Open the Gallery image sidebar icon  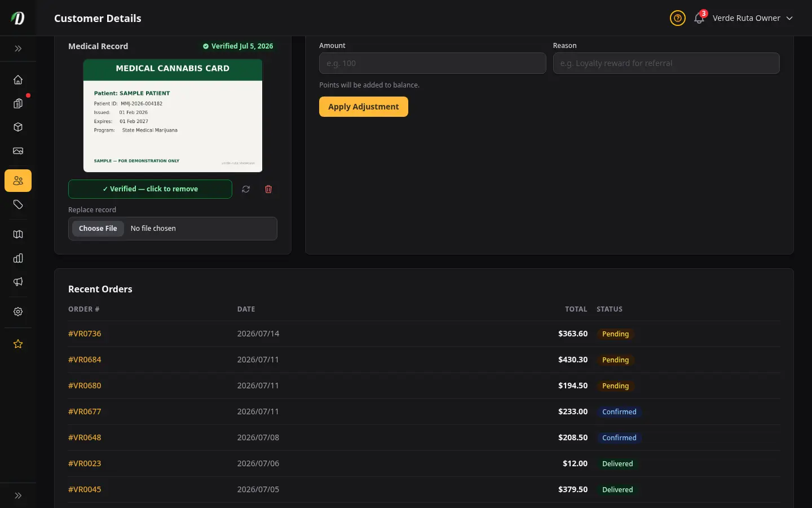[x=18, y=151]
